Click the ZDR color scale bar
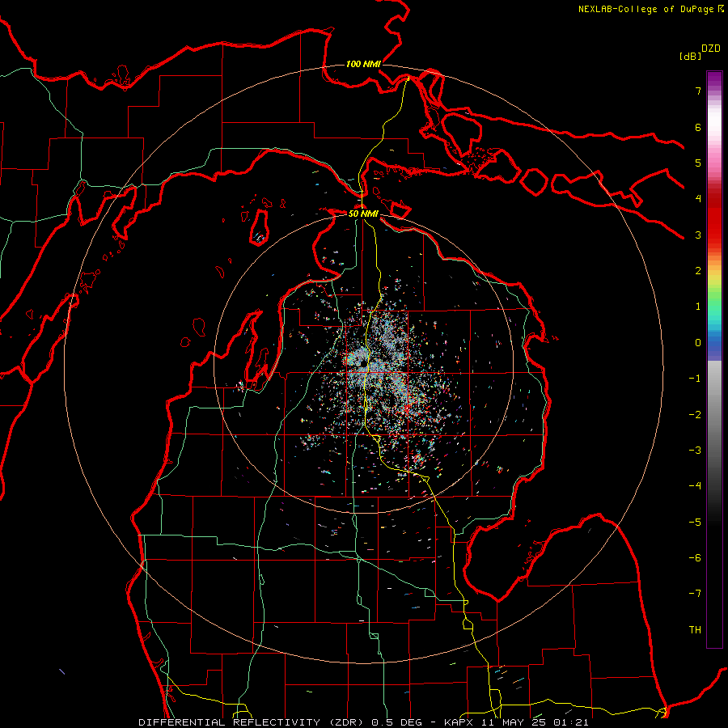Image resolution: width=728 pixels, height=728 pixels. (x=714, y=359)
